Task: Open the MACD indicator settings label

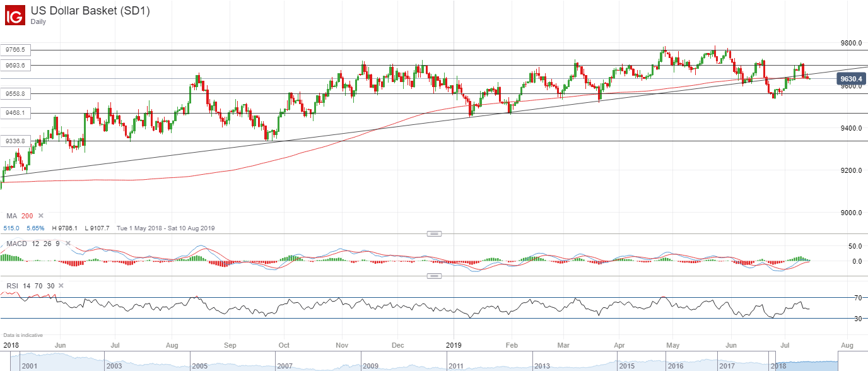Action: click(x=15, y=244)
